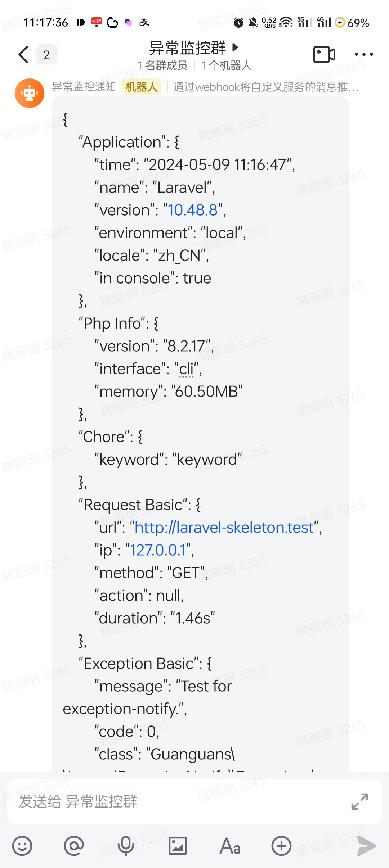
Task: Tap the microphone voice input icon
Action: (126, 846)
